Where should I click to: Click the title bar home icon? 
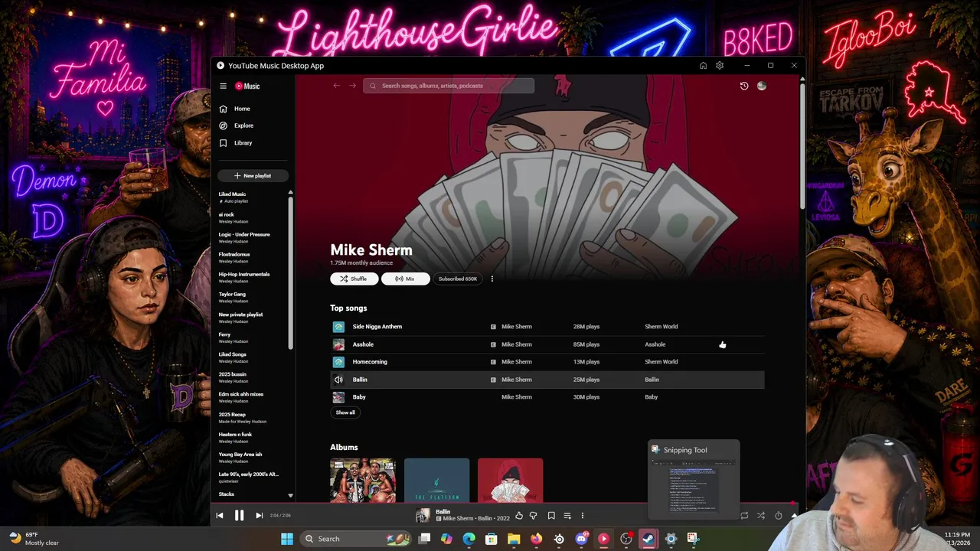pos(703,66)
